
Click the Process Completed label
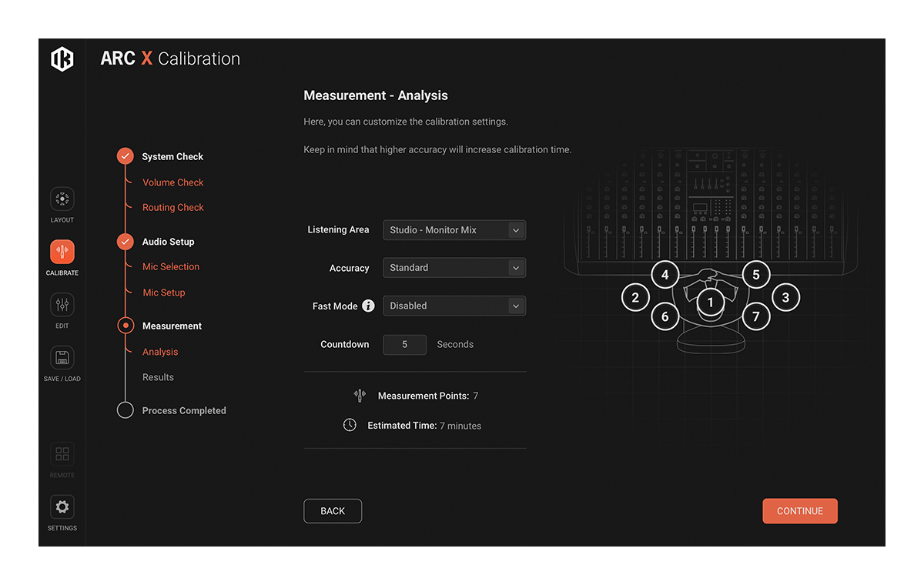click(x=184, y=410)
